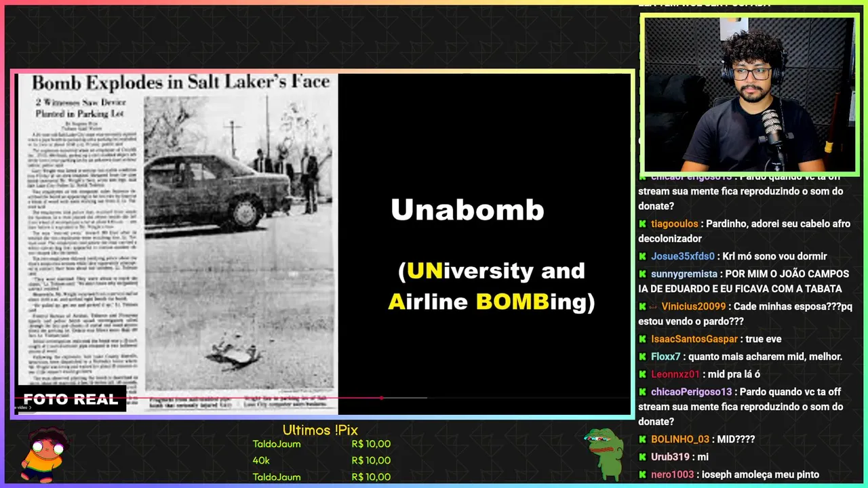Click message 'Krl mó sono vou dormir'
This screenshot has width=868, height=488.
click(x=774, y=256)
